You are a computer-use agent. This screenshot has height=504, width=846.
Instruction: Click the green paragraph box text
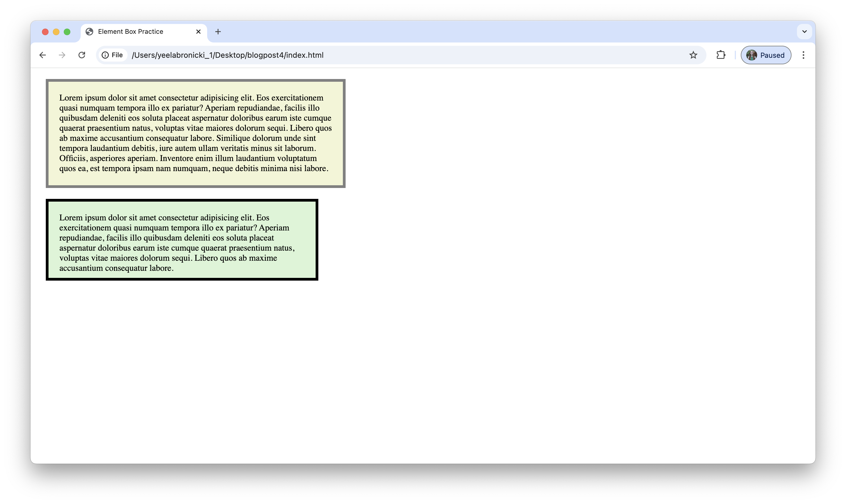point(177,242)
